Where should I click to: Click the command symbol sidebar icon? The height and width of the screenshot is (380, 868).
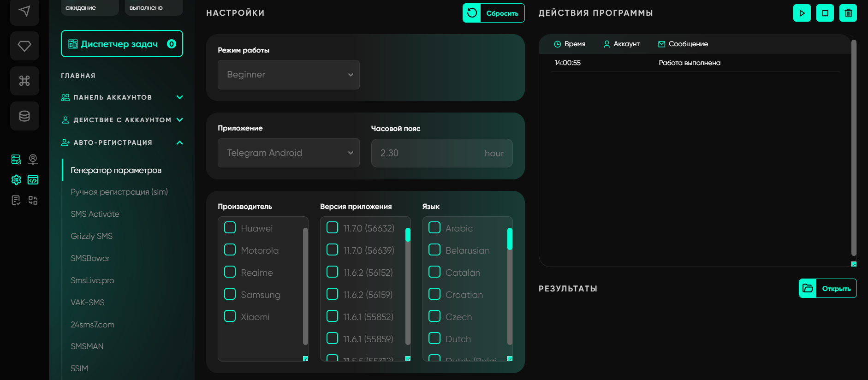point(24,81)
